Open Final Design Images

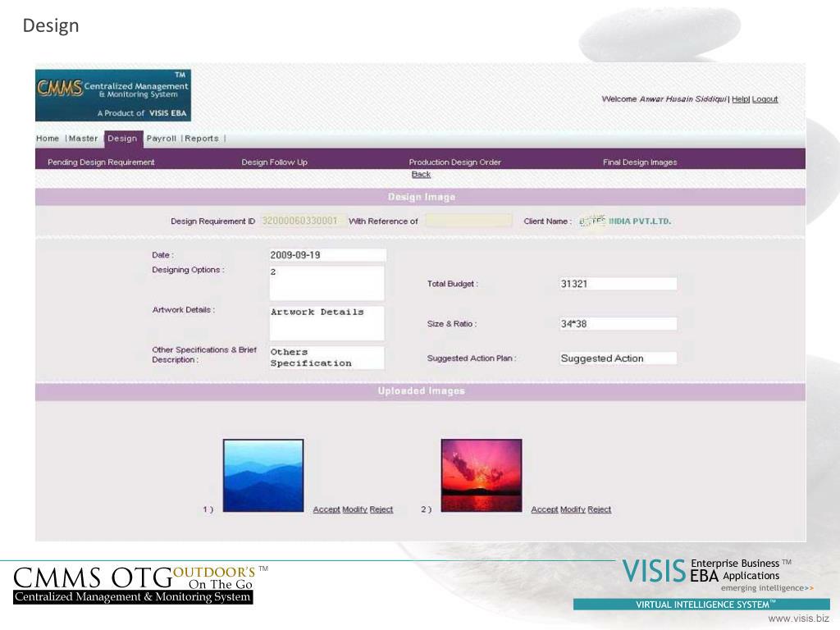640,162
